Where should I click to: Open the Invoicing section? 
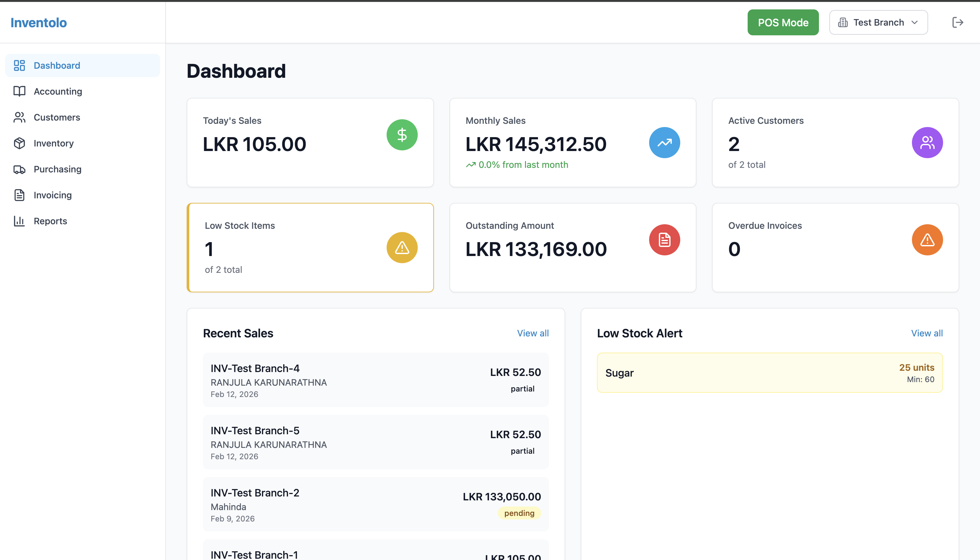(x=52, y=195)
